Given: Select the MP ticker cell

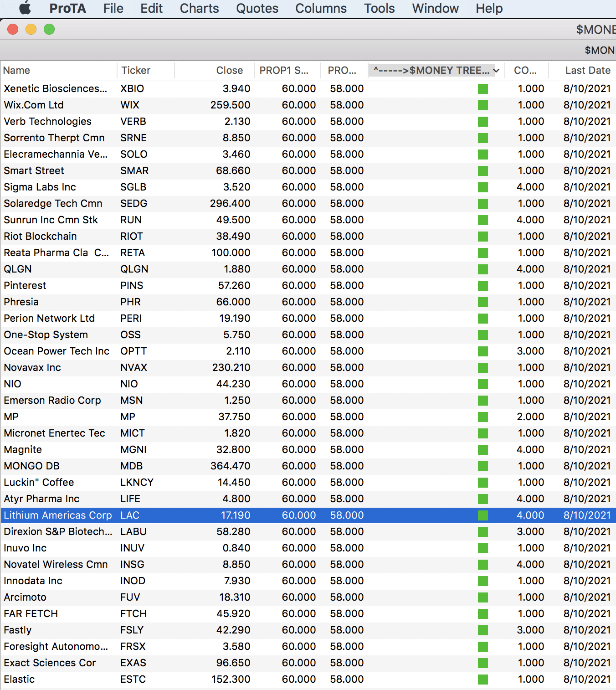Looking at the screenshot, I should click(128, 417).
